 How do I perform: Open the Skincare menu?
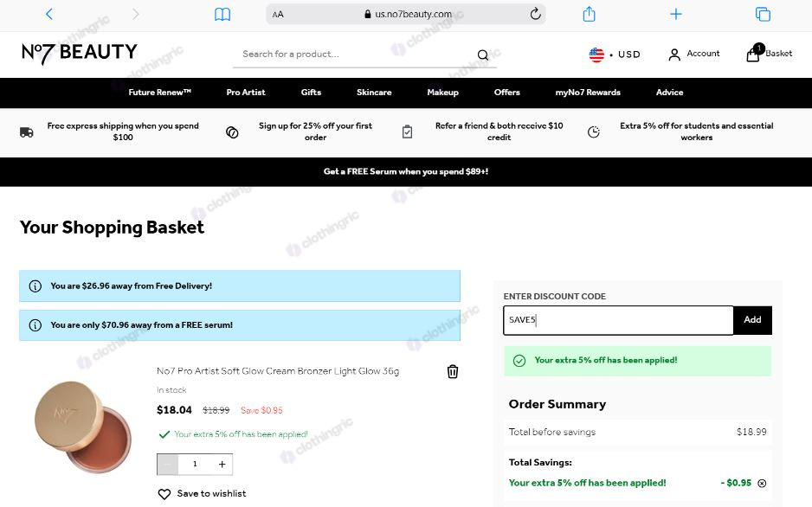click(374, 93)
